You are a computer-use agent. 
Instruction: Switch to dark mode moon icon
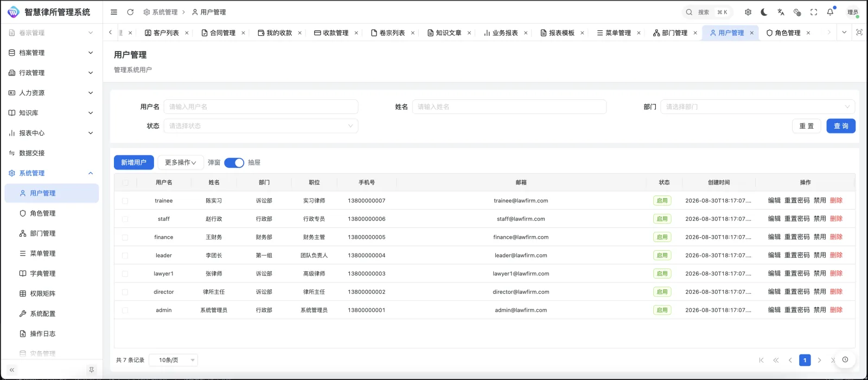(764, 12)
